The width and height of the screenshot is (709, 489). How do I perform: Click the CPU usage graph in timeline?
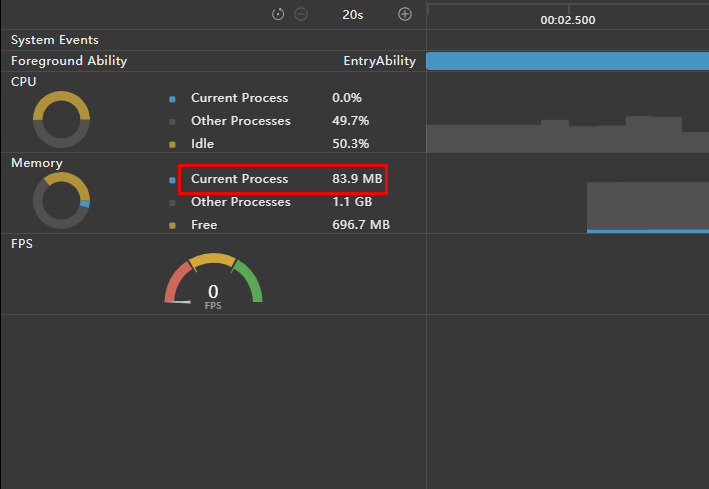tap(567, 136)
